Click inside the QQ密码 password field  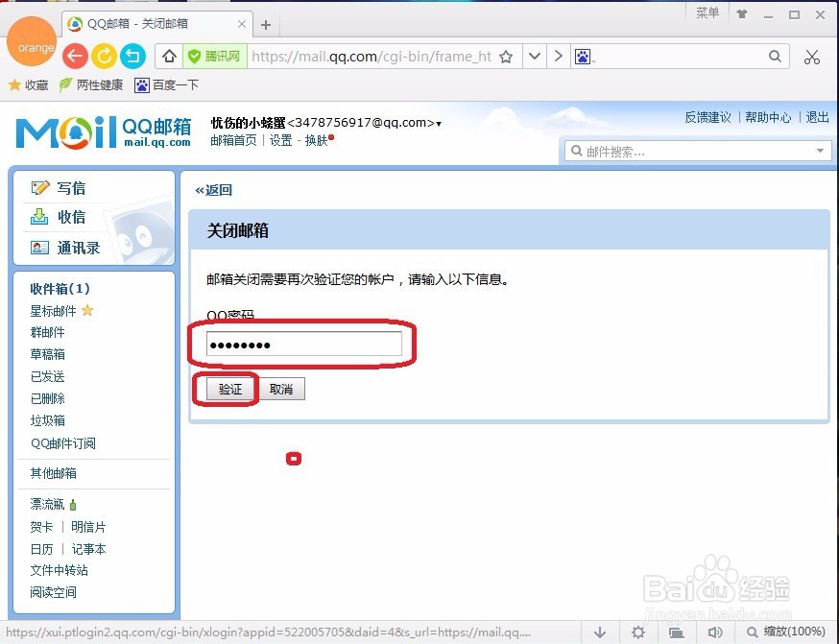point(302,343)
